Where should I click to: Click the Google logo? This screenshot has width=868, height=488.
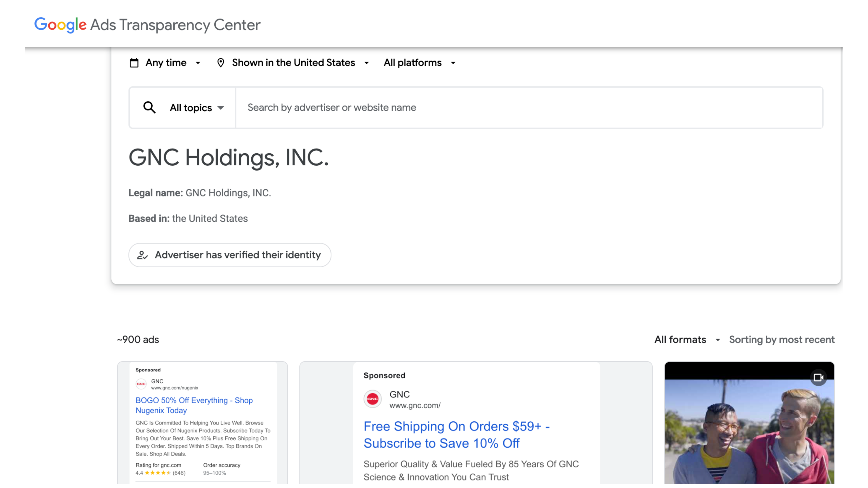pyautogui.click(x=60, y=25)
